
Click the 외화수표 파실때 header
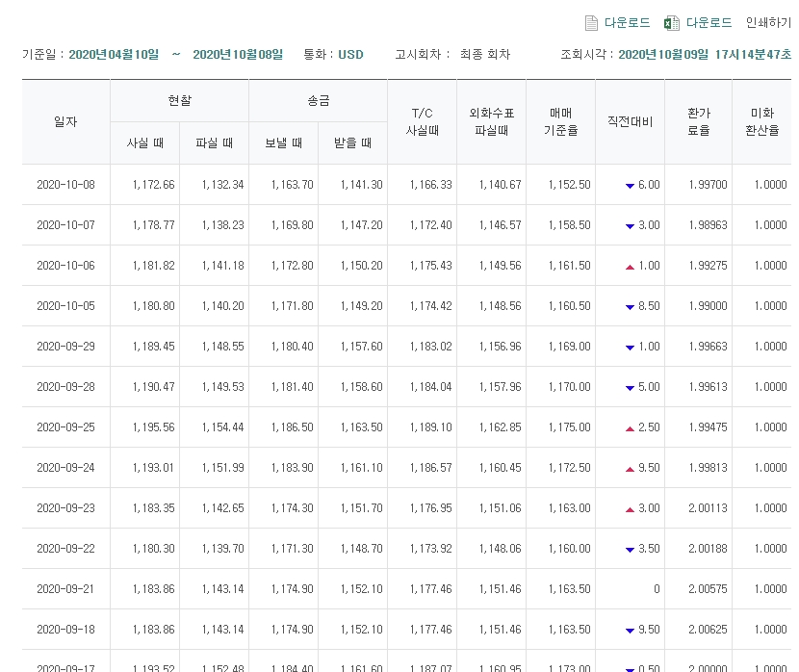491,121
